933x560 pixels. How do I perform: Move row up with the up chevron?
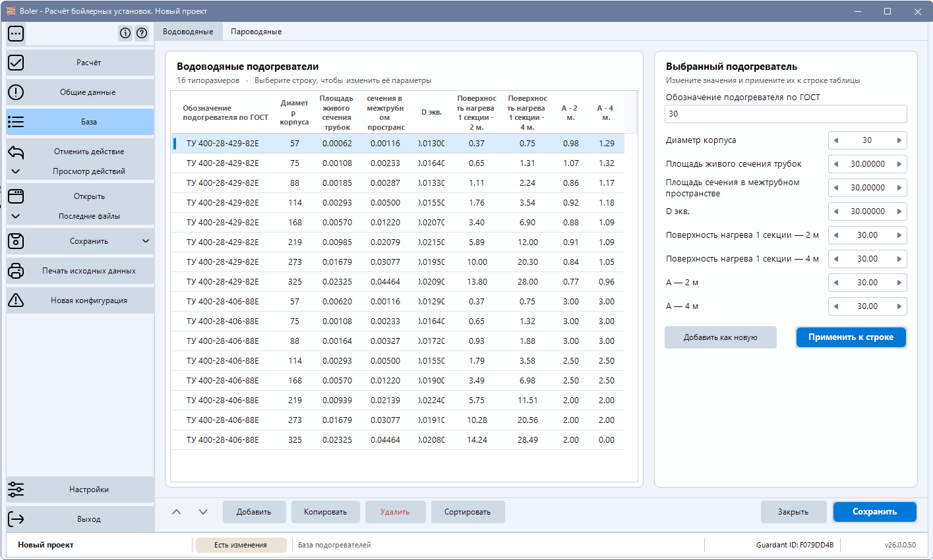tap(177, 512)
